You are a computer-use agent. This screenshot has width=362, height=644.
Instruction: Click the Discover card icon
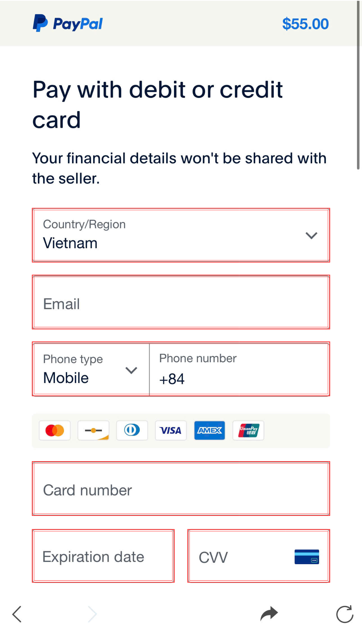pos(94,430)
